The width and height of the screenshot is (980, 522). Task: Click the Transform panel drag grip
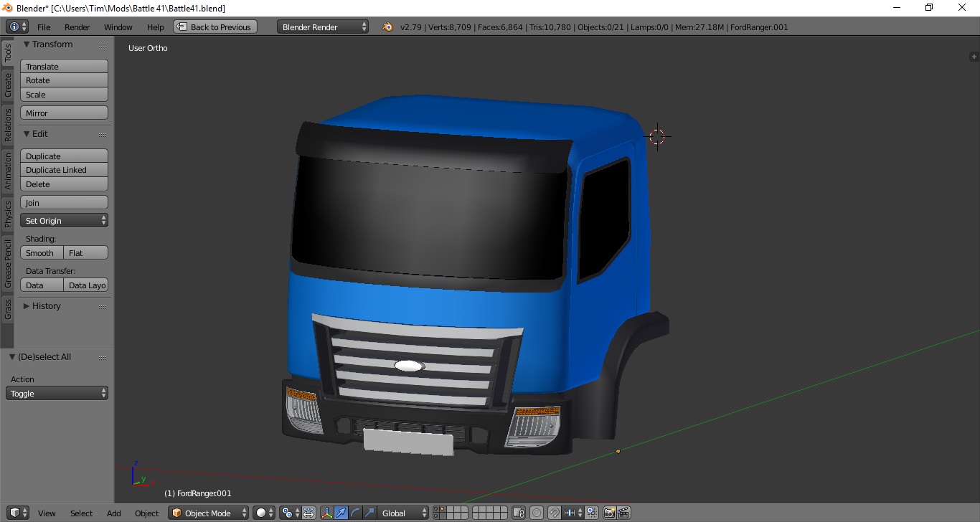(103, 44)
